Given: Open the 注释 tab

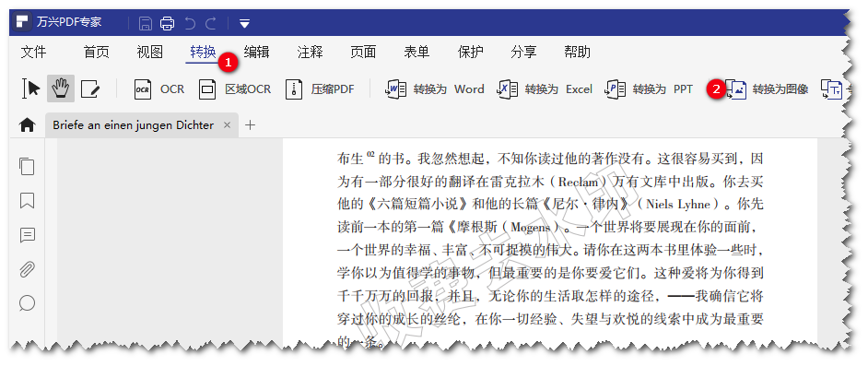Looking at the screenshot, I should [310, 52].
